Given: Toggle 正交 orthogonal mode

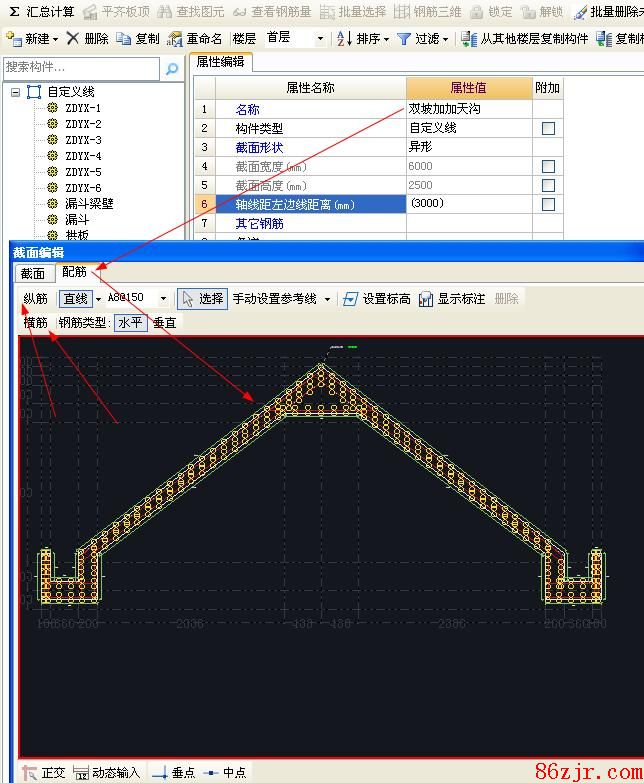Looking at the screenshot, I should tap(28, 773).
